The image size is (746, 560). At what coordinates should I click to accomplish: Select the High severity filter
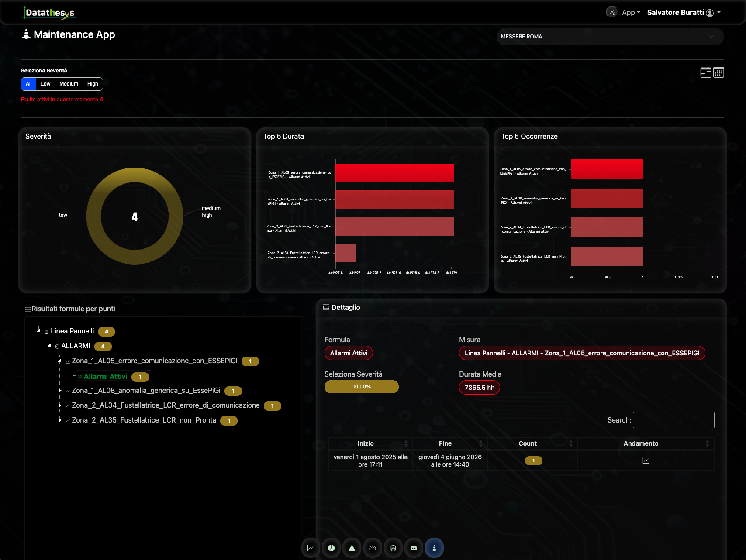93,84
